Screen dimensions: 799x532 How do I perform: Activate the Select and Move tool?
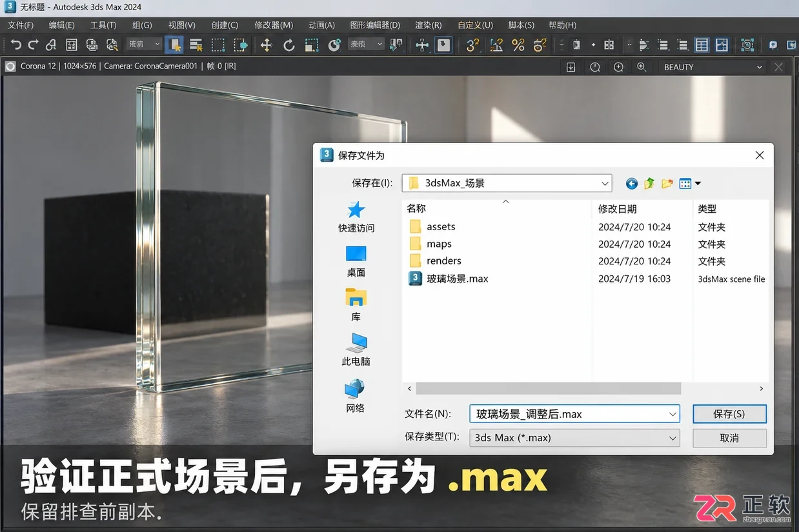pos(266,44)
